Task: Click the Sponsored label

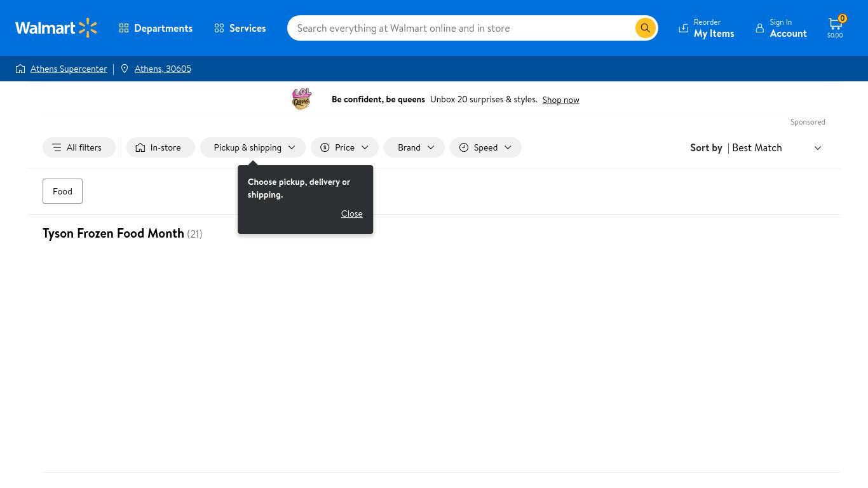Action: (x=808, y=122)
